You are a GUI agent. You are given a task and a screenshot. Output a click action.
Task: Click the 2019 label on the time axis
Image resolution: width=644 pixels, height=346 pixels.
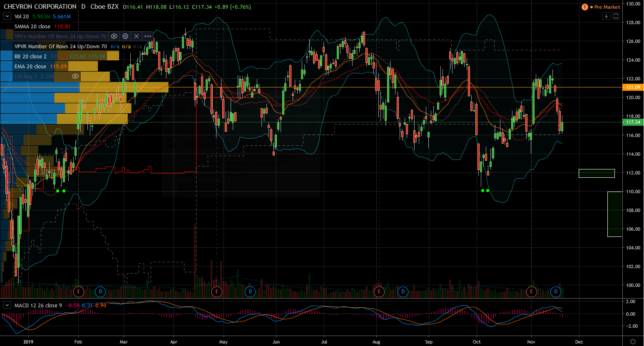click(x=28, y=342)
